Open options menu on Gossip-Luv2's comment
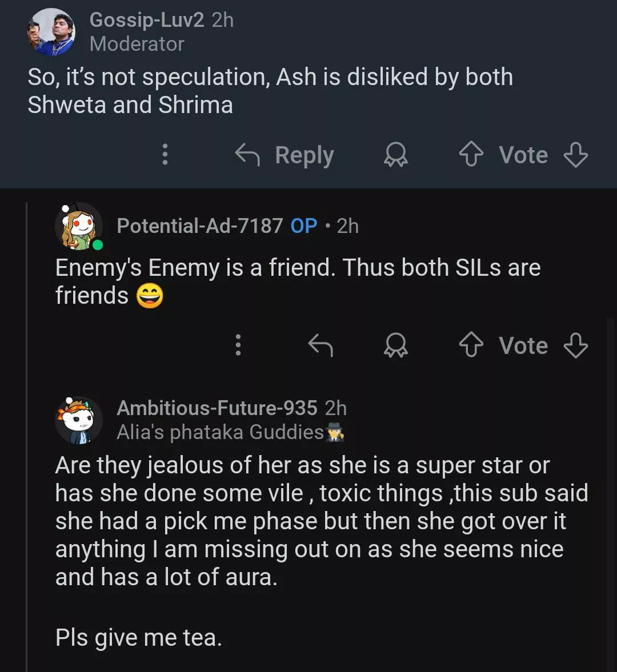This screenshot has height=672, width=617. [x=165, y=155]
